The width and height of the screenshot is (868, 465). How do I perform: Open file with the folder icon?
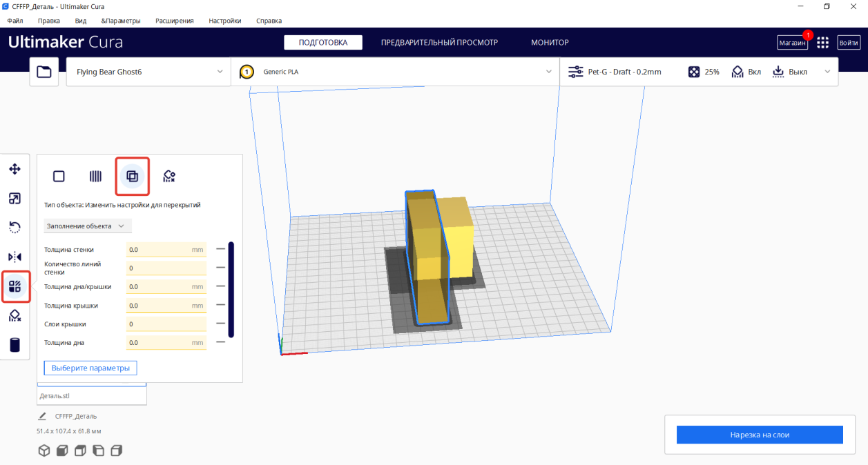44,72
